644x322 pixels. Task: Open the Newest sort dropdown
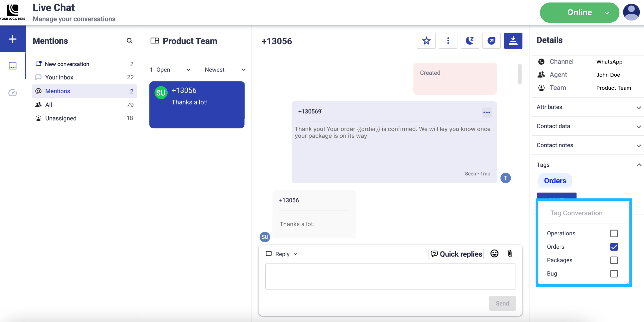tap(225, 70)
